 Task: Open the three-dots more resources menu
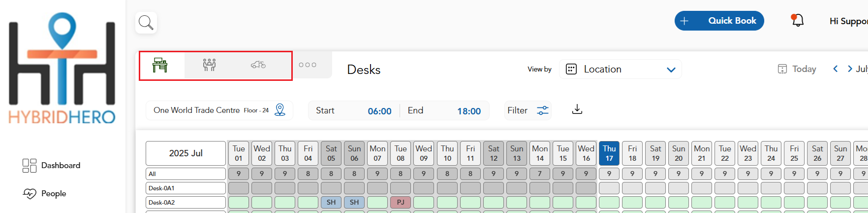pyautogui.click(x=308, y=65)
